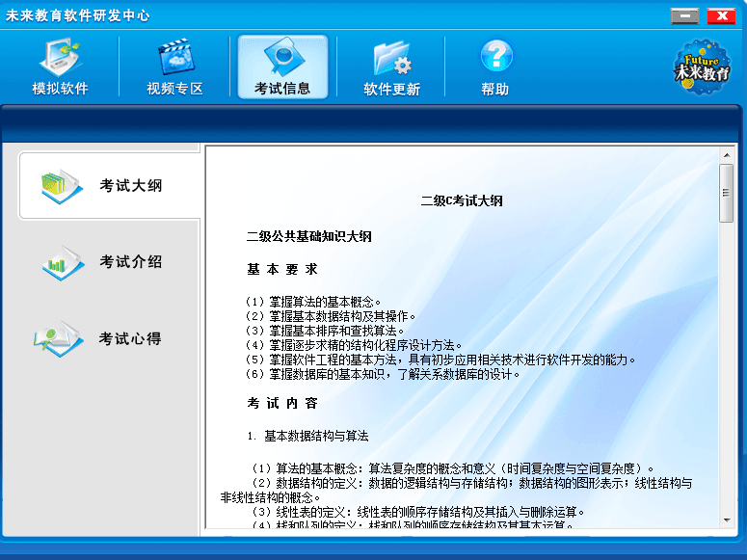The width and height of the screenshot is (747, 560).
Task: Click the 模拟软件 computer icon
Action: coord(60,57)
